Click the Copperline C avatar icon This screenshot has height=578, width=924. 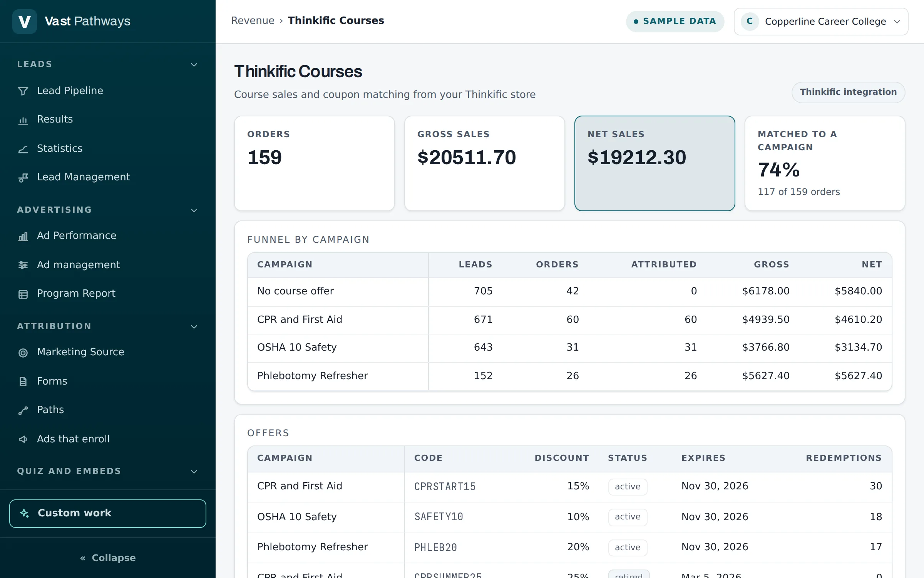click(x=750, y=21)
